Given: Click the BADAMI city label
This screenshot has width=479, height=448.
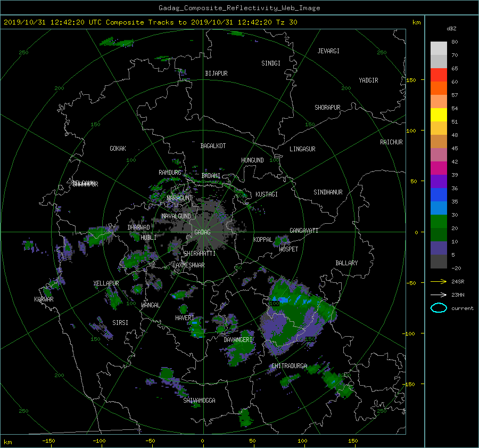Looking at the screenshot, I should click(x=211, y=176).
